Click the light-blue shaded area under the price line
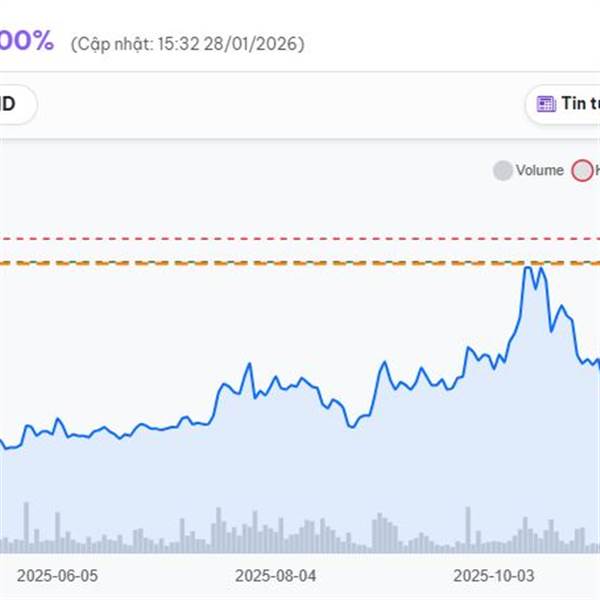 pos(300,470)
